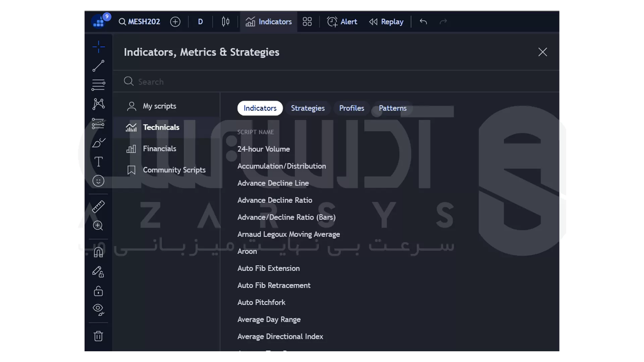Select the Financials category
Viewport: 644px width, 362px height.
click(166, 149)
